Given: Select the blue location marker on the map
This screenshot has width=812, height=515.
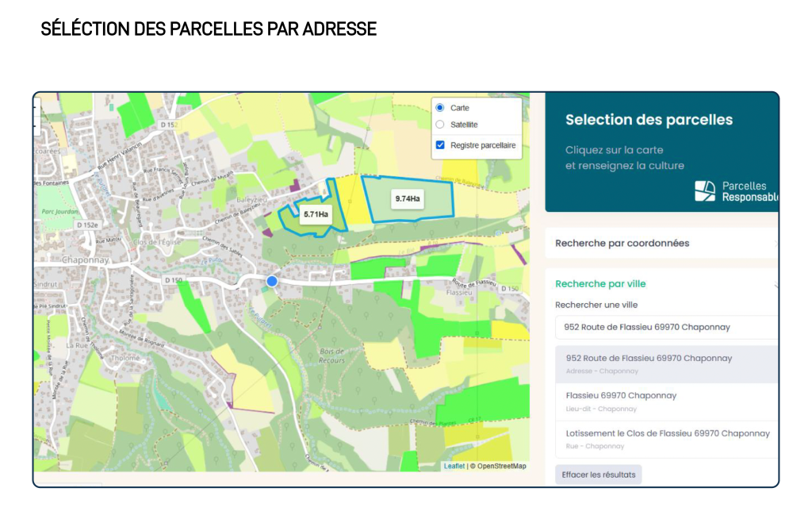Looking at the screenshot, I should click(271, 280).
